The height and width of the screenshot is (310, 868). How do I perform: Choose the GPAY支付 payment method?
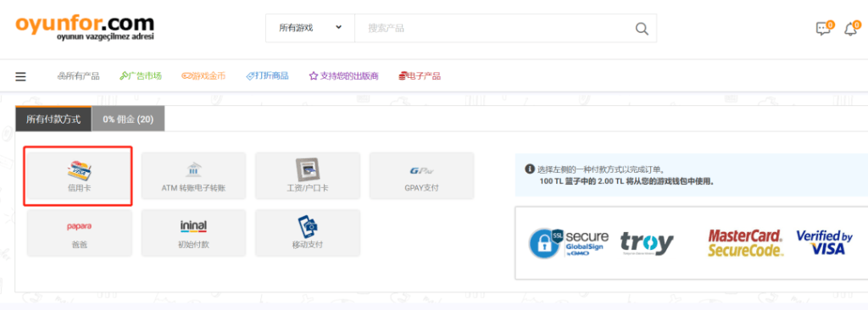click(x=421, y=176)
